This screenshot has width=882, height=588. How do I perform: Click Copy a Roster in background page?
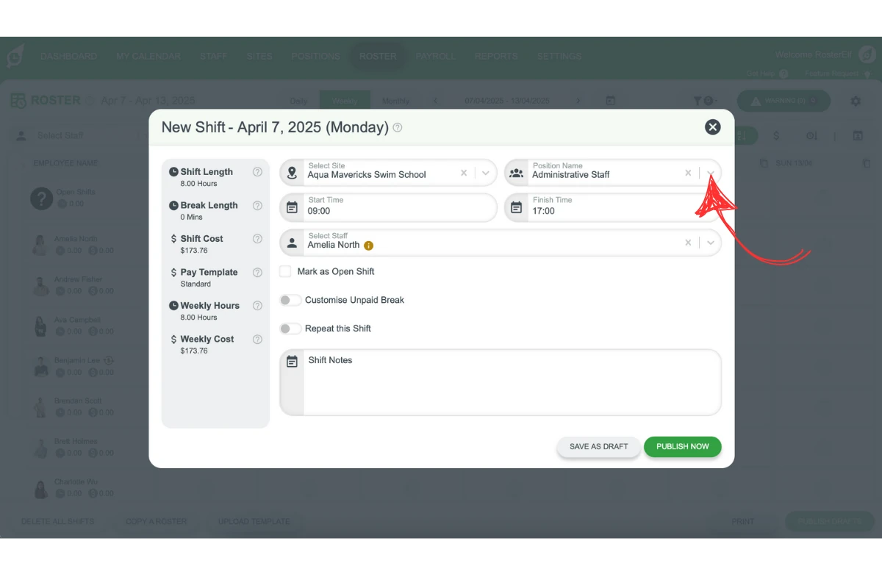[x=157, y=522]
